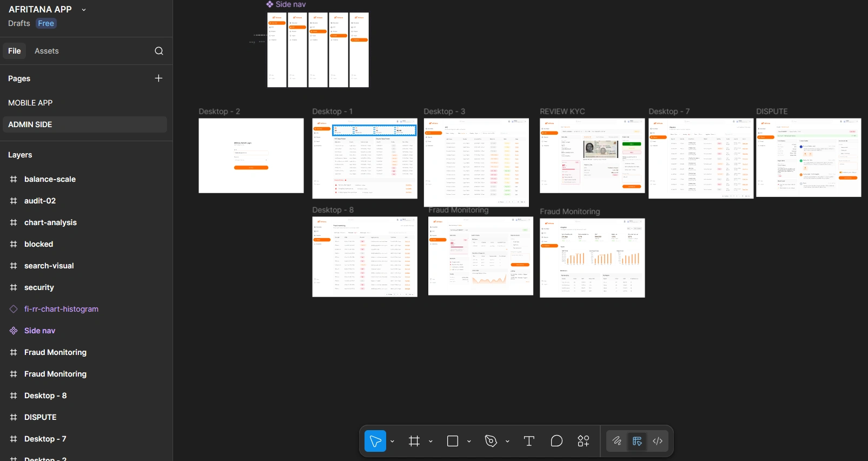
Task: Click the frame icon beside audit-02 layer
Action: [x=14, y=201]
